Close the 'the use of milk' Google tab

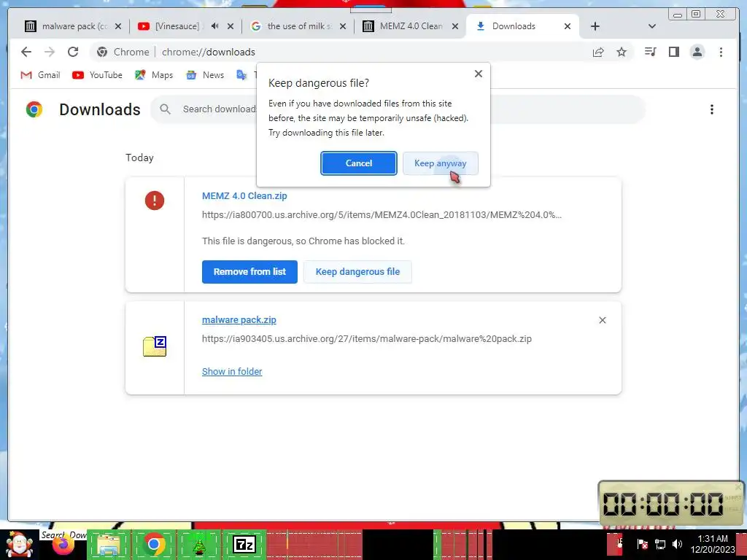(343, 26)
